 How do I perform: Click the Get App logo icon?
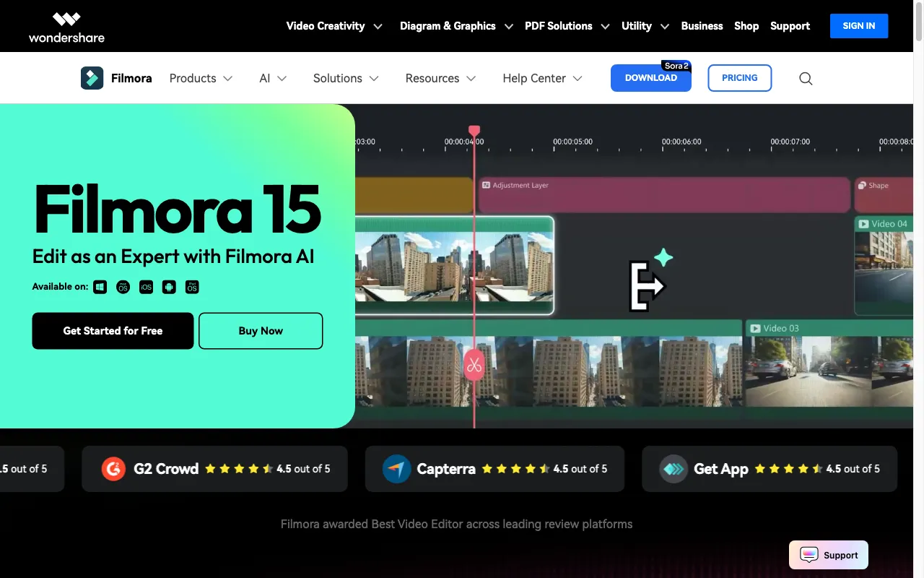click(674, 469)
